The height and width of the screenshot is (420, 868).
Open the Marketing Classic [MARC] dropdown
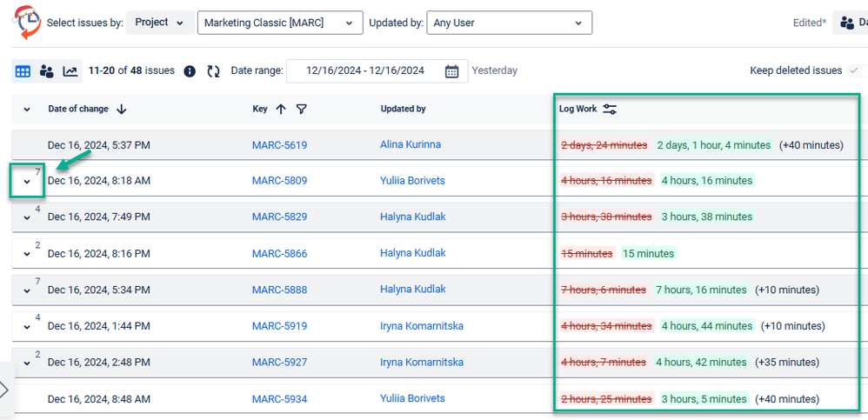[x=280, y=23]
